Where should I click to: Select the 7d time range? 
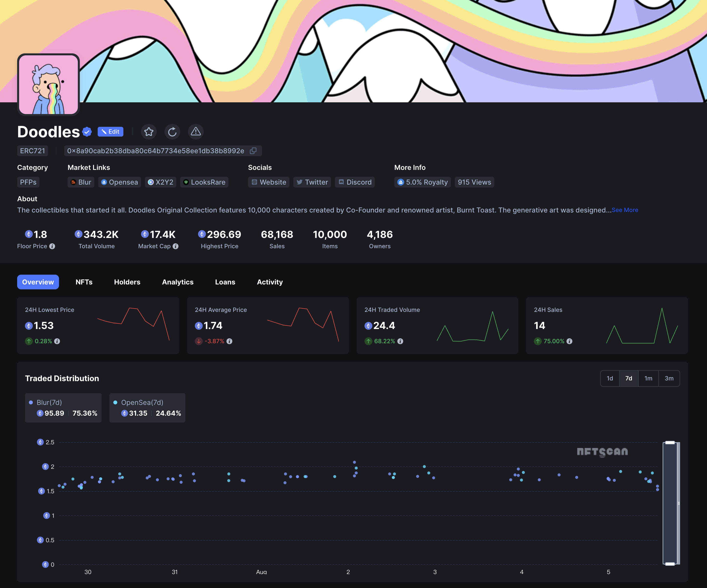point(629,378)
